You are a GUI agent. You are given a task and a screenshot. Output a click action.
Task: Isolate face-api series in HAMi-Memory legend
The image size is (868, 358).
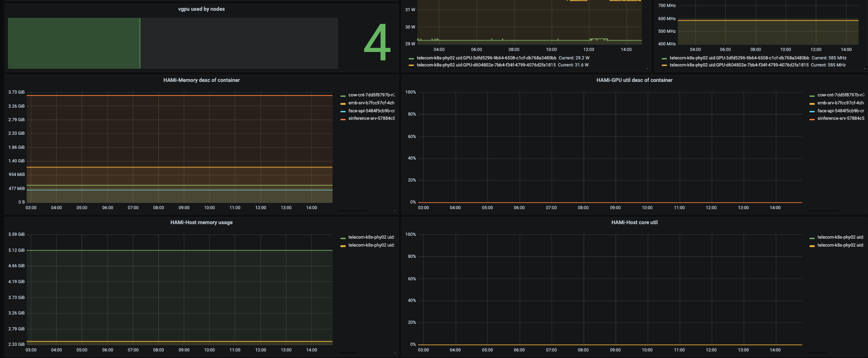tap(371, 111)
